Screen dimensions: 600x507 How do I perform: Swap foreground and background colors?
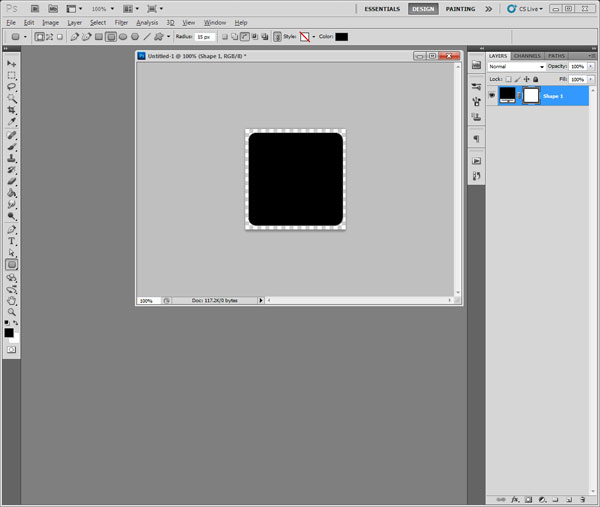coord(16,323)
